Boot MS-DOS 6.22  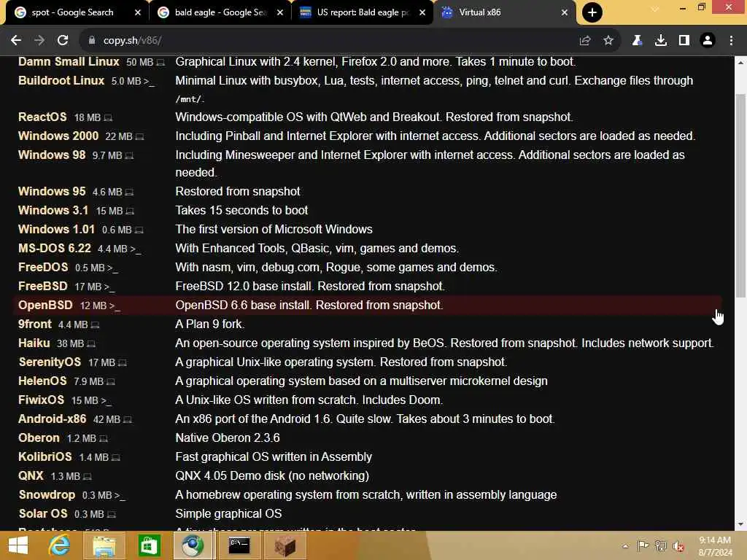pyautogui.click(x=54, y=249)
